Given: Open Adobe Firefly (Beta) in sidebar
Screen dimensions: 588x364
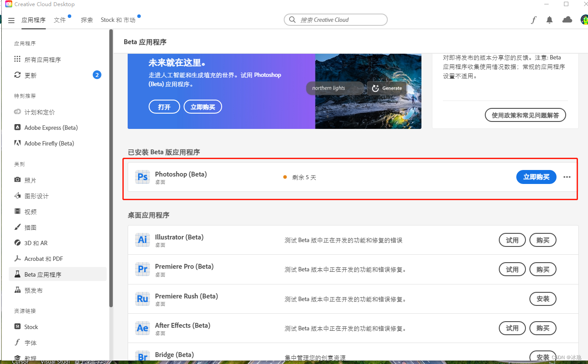Looking at the screenshot, I should 58,143.
